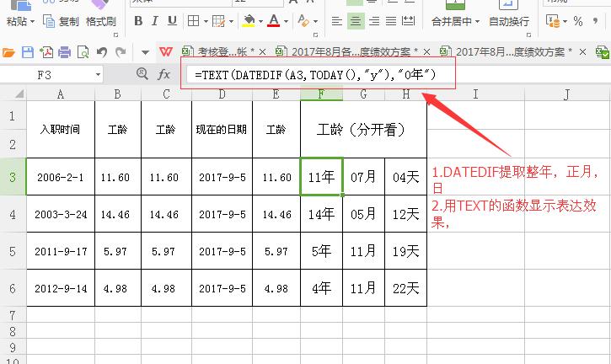Select column A header
This screenshot has width=611, height=364.
[61, 94]
